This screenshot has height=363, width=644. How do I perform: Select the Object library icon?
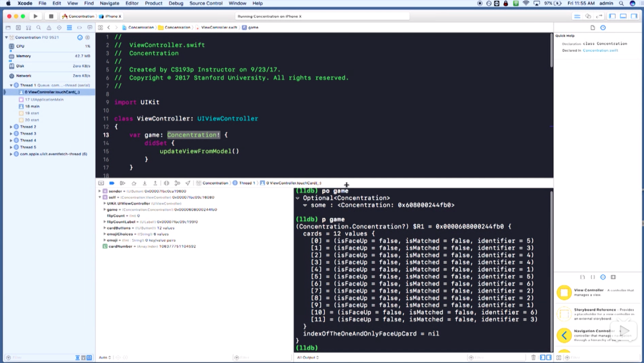click(x=603, y=277)
